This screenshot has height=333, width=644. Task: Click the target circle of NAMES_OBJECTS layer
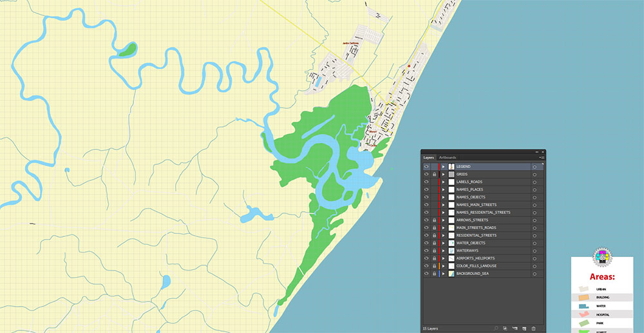[x=535, y=198]
